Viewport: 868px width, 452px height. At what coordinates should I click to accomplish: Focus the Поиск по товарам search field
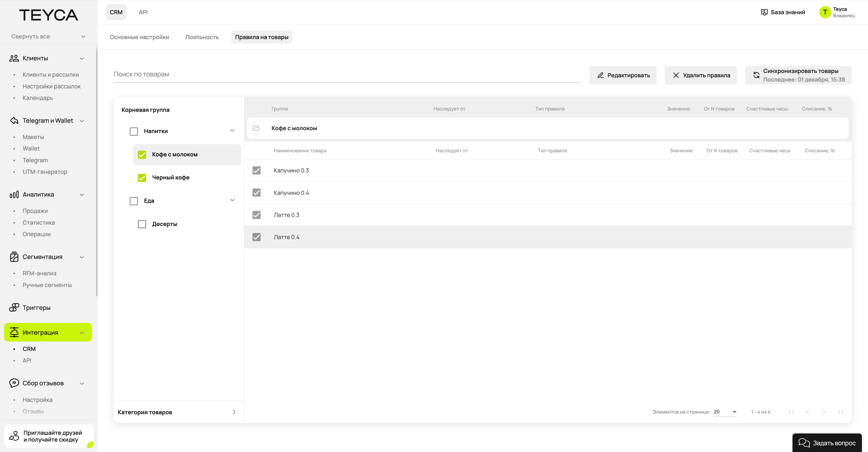[347, 74]
